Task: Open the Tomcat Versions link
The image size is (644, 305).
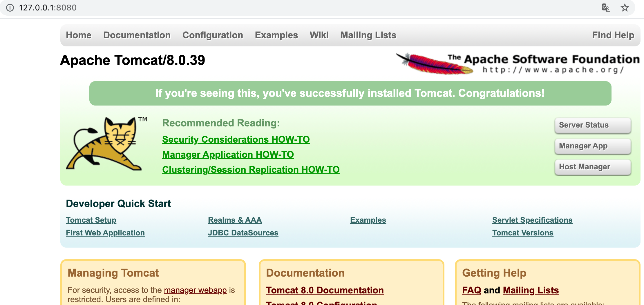Action: 523,233
